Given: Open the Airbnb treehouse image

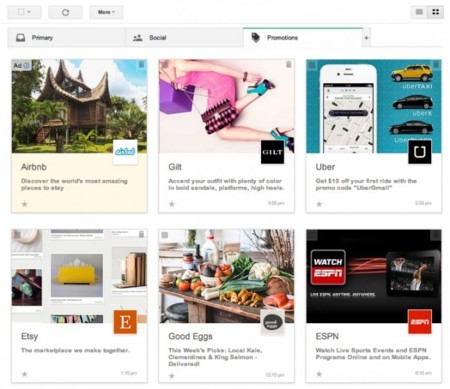Looking at the screenshot, I should 79,106.
